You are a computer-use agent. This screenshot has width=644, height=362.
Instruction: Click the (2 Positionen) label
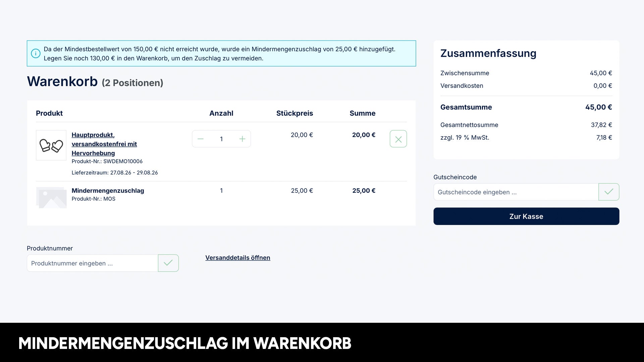pos(132,83)
